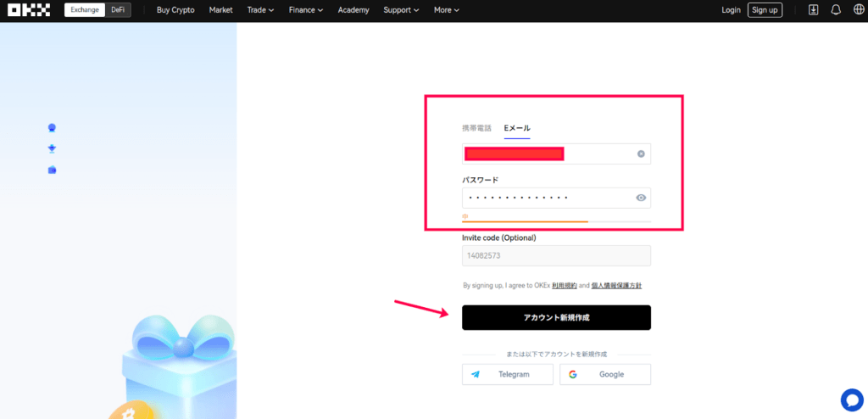Viewport: 868px width, 419px height.
Task: Click the Login link
Action: [x=732, y=10]
